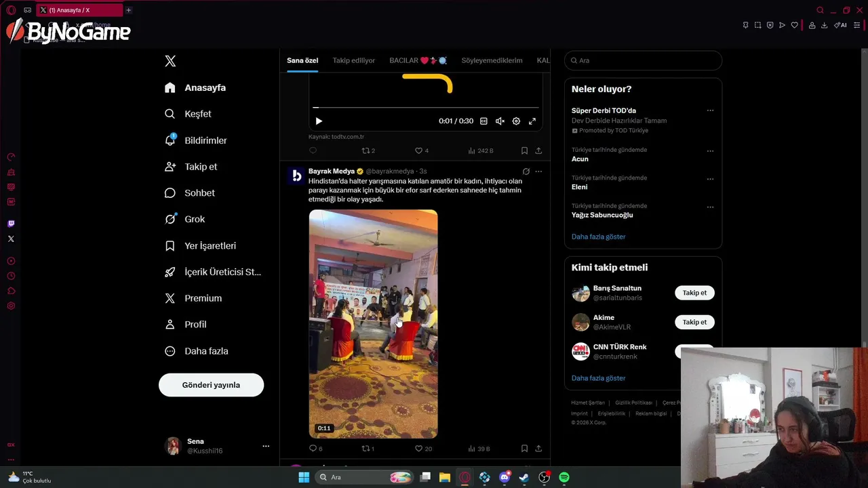Open Opera sidebar history clock

point(11,276)
